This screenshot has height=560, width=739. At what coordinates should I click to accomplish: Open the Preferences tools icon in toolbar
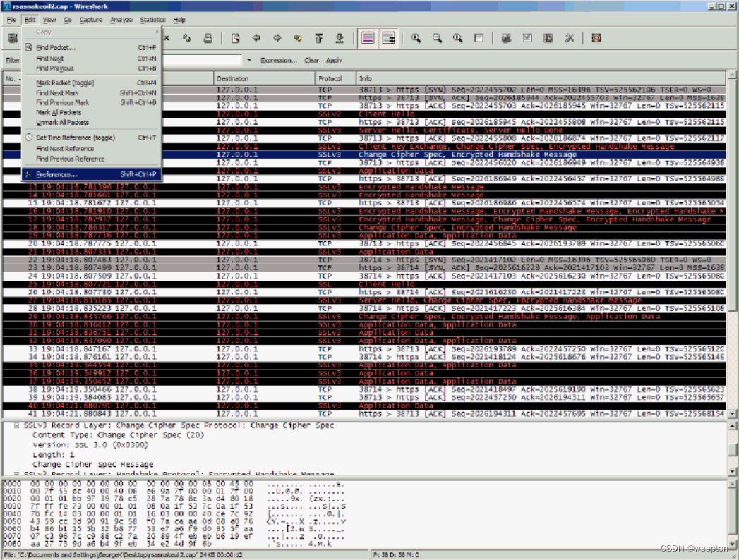pyautogui.click(x=570, y=38)
